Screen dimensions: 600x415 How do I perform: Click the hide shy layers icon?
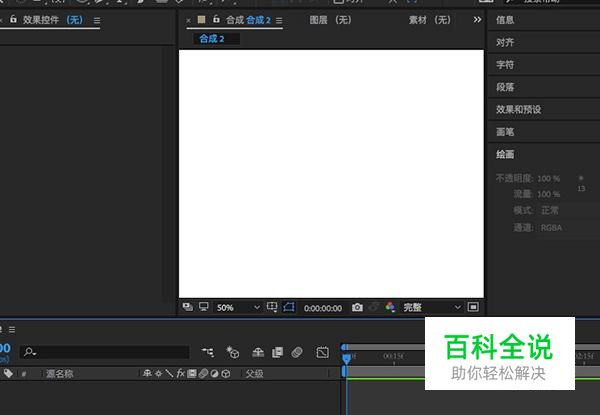258,352
